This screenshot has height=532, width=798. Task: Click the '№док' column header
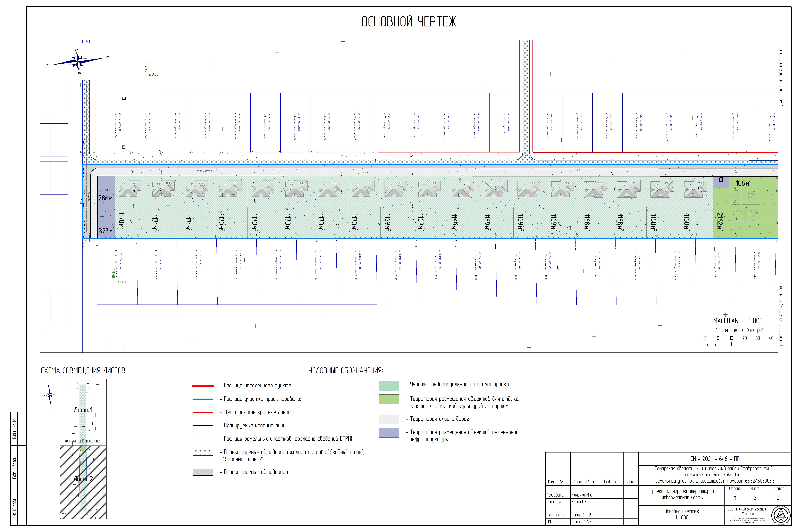[x=590, y=482]
